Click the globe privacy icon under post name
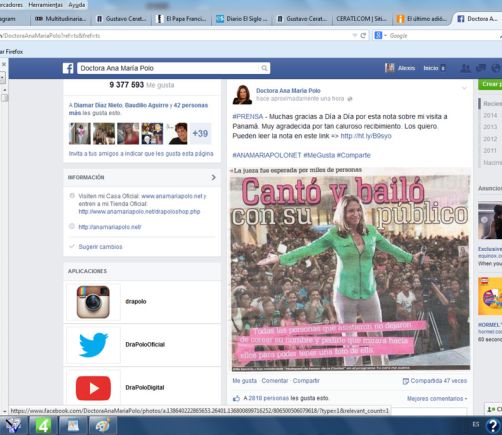The image size is (502, 435). 350,99
